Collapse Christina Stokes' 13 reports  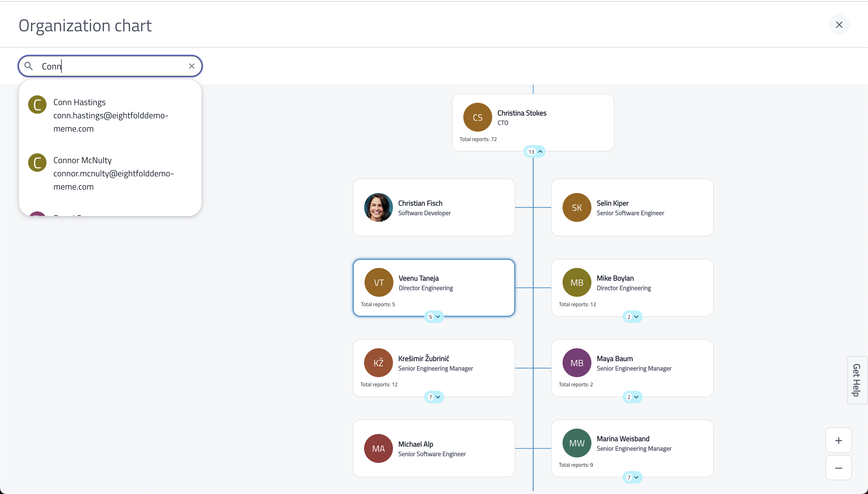tap(534, 152)
